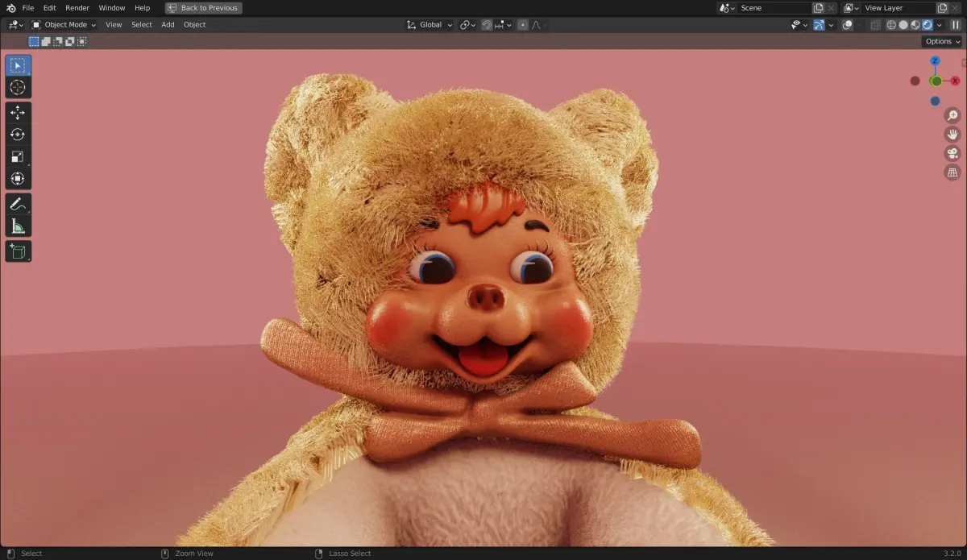Switch to rendered viewport shading

927,25
